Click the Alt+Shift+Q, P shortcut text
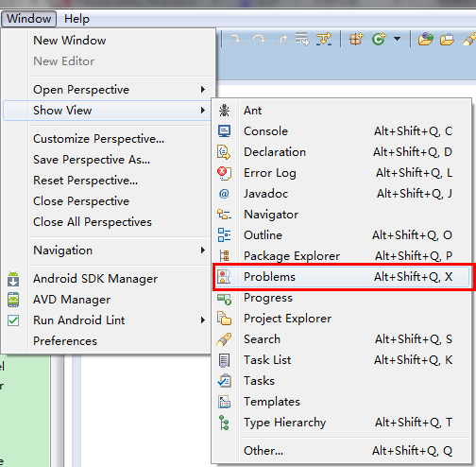 (x=414, y=256)
